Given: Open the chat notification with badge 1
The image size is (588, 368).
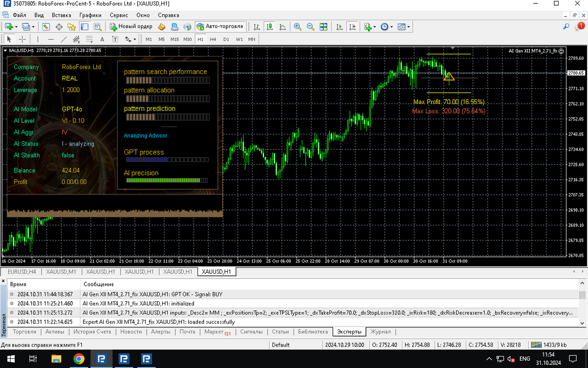Looking at the screenshot, I should [579, 26].
